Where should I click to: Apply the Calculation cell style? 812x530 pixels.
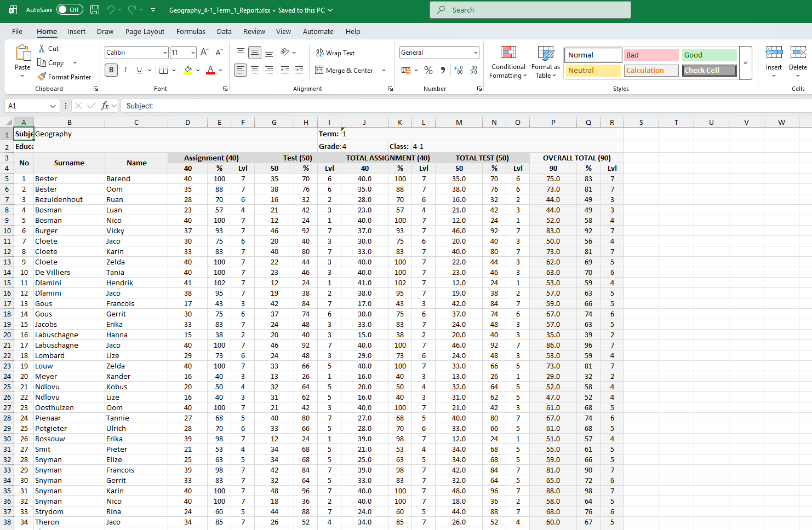coord(651,70)
